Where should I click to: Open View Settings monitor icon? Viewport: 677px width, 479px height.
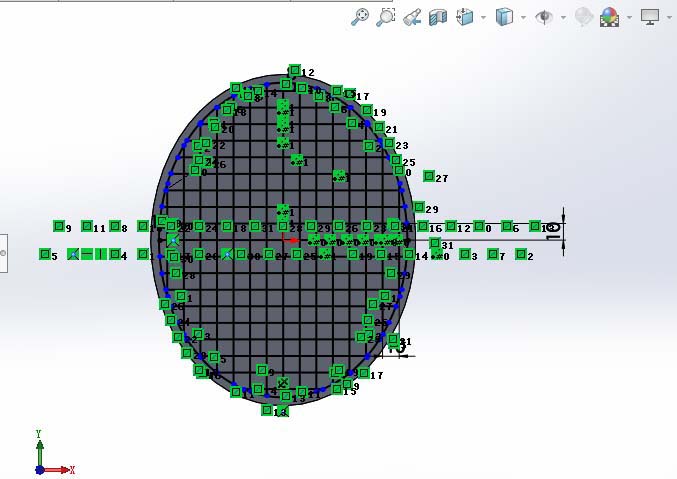(x=650, y=17)
